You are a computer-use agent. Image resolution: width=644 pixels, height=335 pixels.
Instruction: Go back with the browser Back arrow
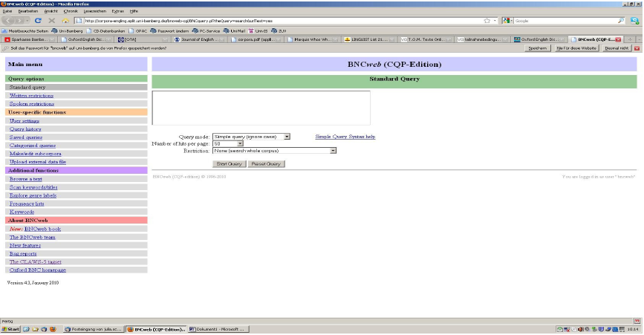pos(8,21)
